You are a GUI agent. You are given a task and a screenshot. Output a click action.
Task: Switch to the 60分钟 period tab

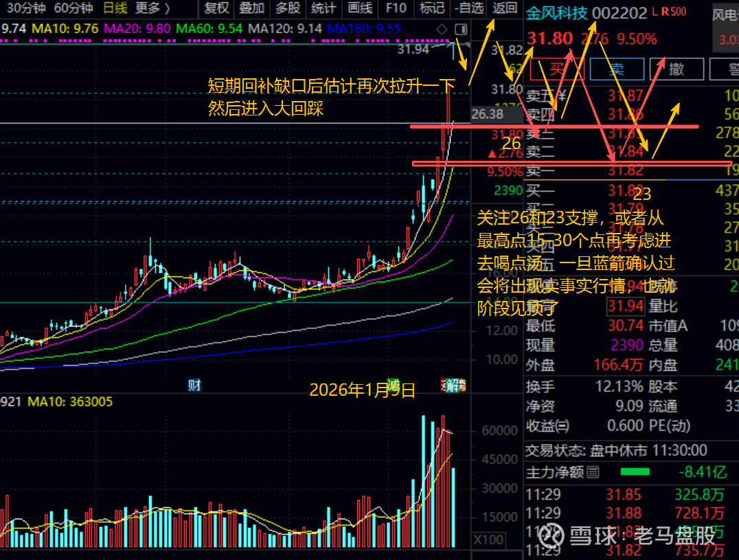[x=73, y=8]
